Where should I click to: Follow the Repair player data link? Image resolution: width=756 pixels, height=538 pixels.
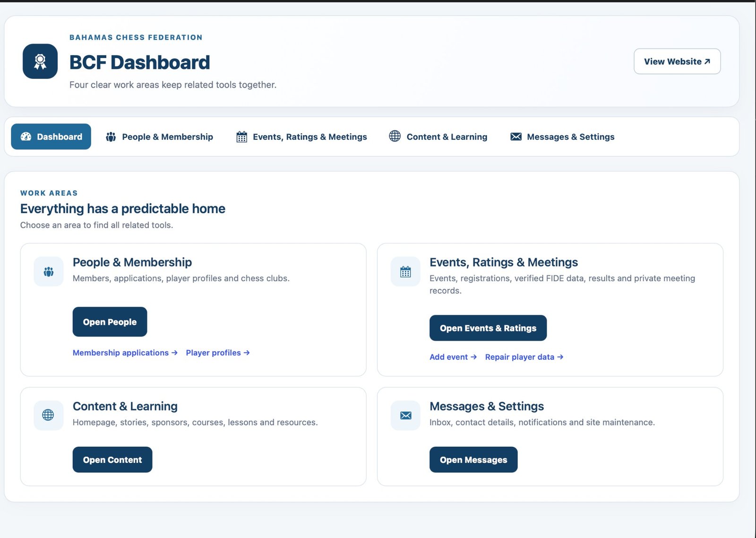coord(524,357)
